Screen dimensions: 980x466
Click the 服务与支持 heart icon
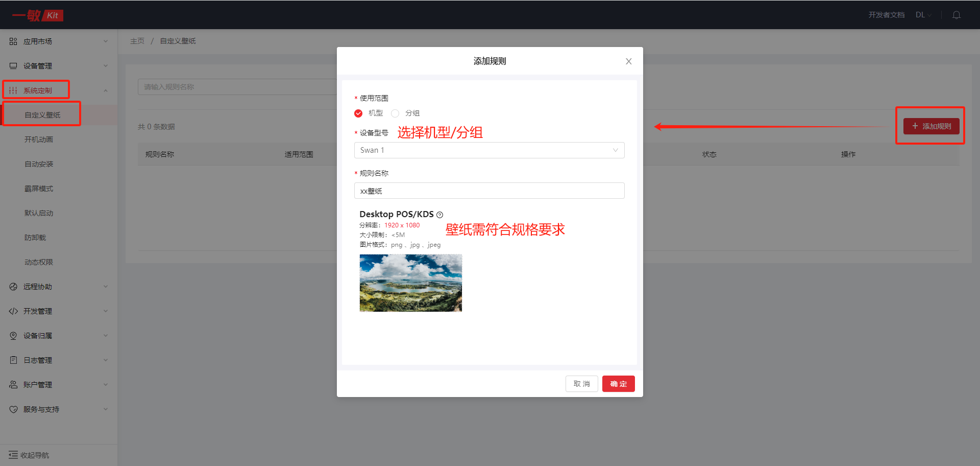pyautogui.click(x=13, y=409)
